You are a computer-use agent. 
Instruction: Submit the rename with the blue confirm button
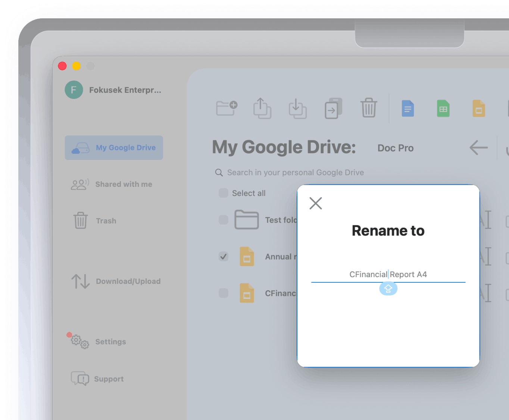[388, 288]
